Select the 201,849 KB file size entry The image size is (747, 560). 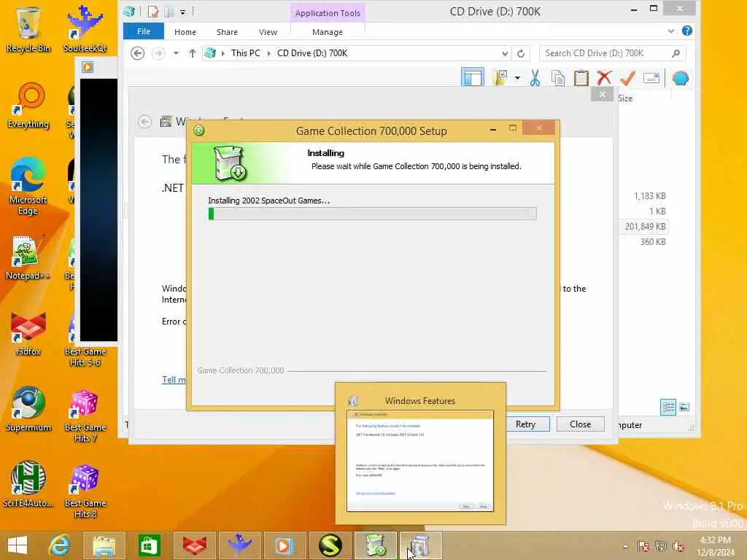point(645,226)
